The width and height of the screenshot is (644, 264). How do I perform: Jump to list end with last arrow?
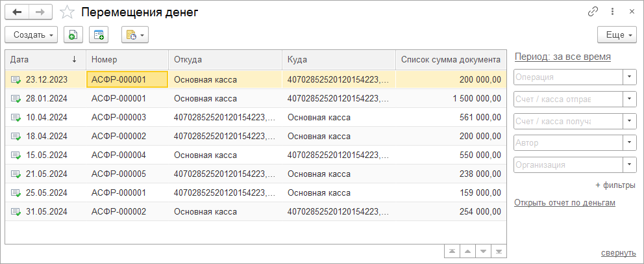pos(498,252)
